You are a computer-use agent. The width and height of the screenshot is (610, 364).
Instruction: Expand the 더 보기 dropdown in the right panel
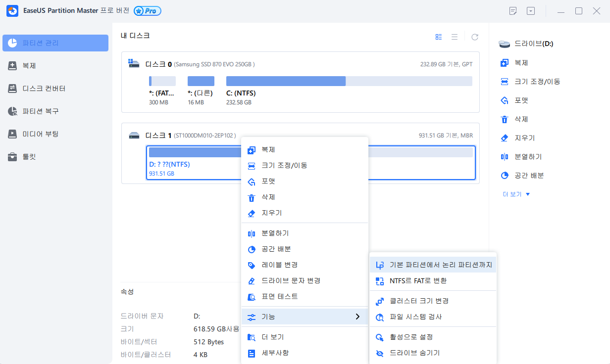516,194
